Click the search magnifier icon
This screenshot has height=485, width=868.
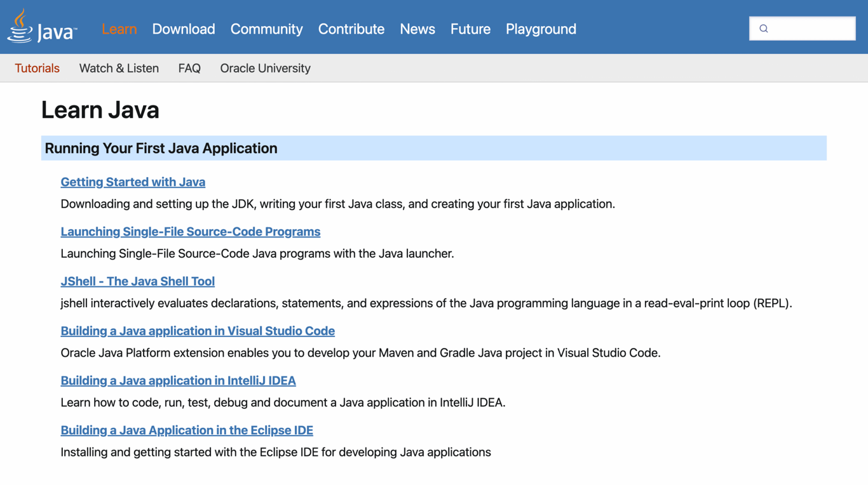click(763, 29)
